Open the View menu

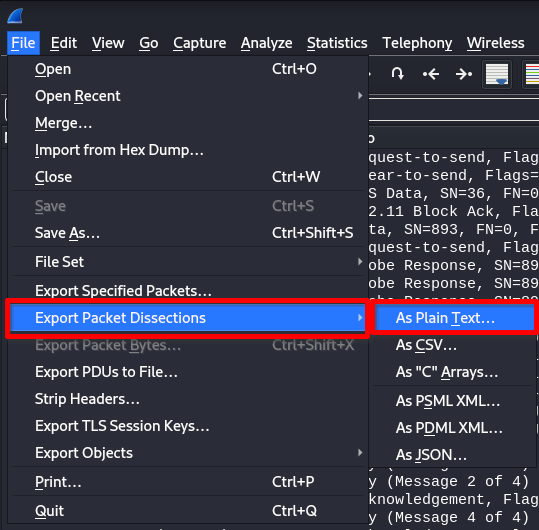tap(108, 43)
